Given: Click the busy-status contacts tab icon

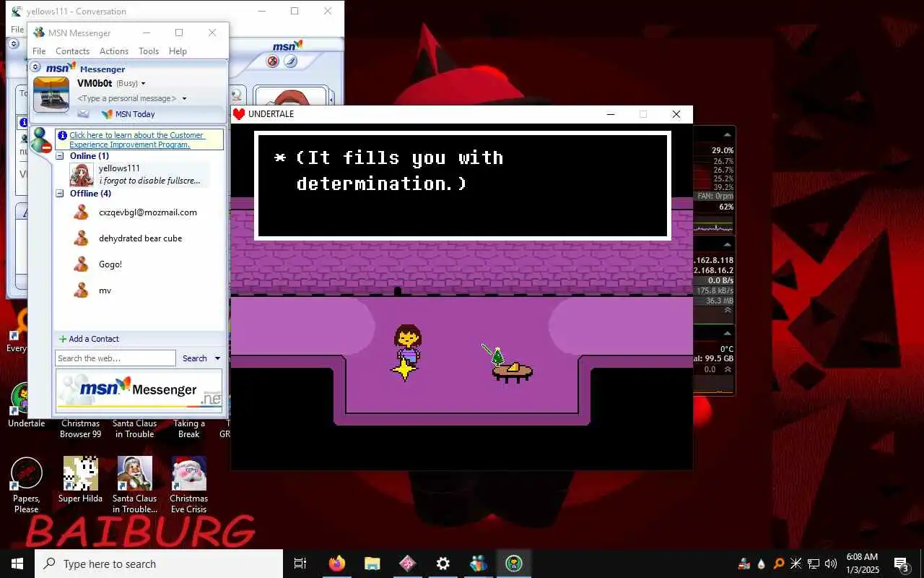Looking at the screenshot, I should (x=41, y=140).
